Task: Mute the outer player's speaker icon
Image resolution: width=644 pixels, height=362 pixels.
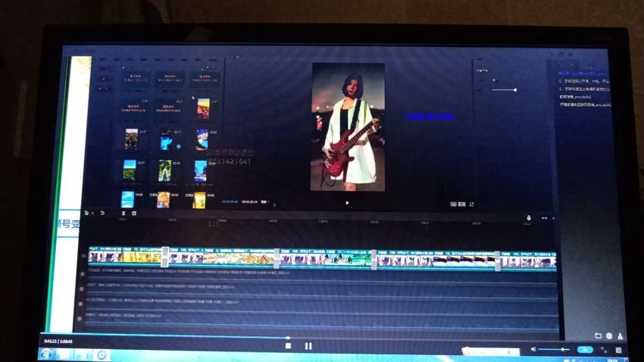Action: 533,349
